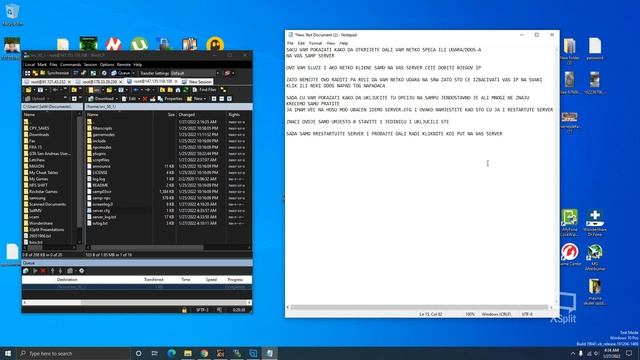The image size is (640, 360).
Task: Click the queue red Delete icon
Action: [x=43, y=271]
